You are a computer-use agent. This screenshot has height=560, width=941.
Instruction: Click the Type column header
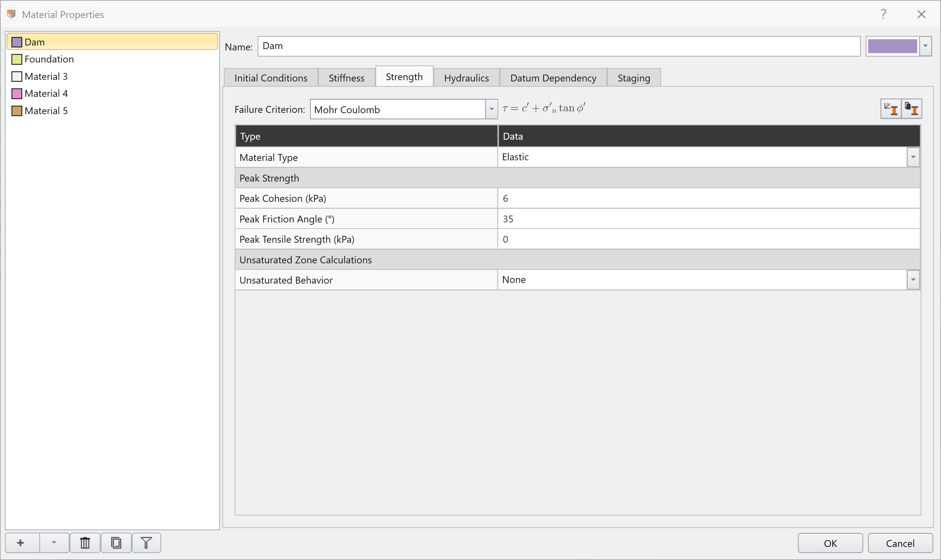(x=366, y=136)
